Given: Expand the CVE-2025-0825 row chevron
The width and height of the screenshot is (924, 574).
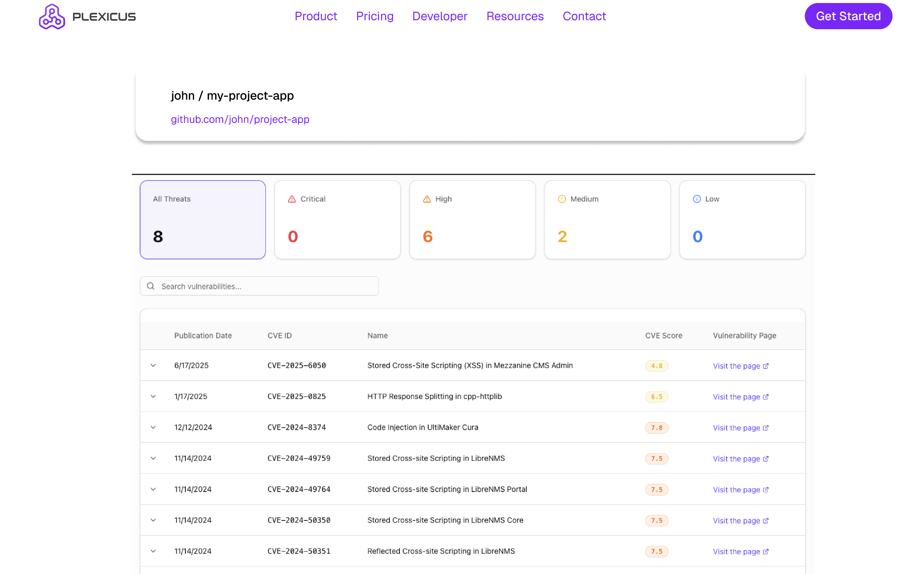Looking at the screenshot, I should coord(153,396).
